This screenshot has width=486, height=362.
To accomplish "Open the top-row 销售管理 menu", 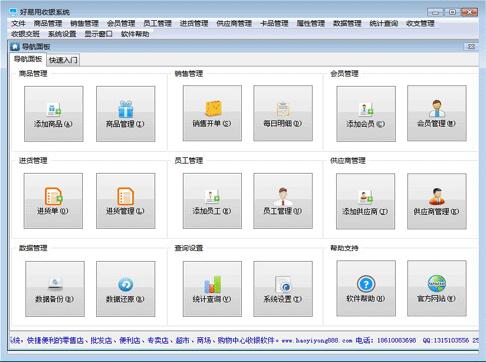I will click(x=84, y=23).
